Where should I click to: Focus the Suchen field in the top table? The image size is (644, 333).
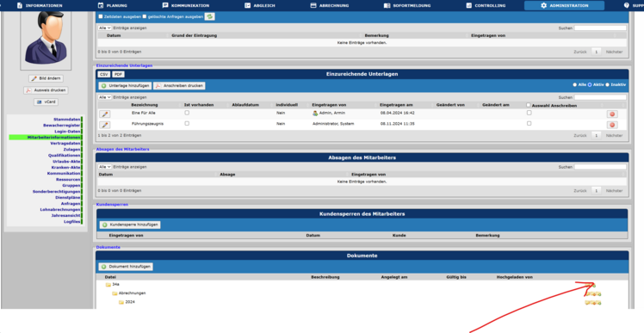point(600,28)
